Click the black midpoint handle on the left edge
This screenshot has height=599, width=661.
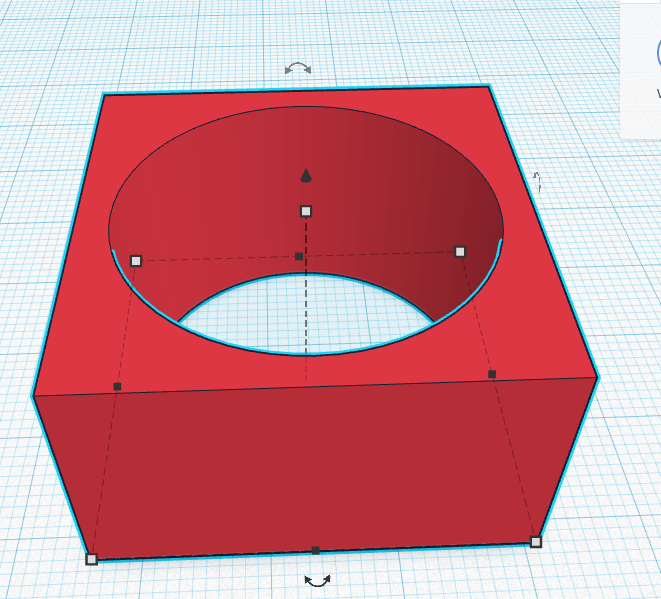click(x=118, y=387)
